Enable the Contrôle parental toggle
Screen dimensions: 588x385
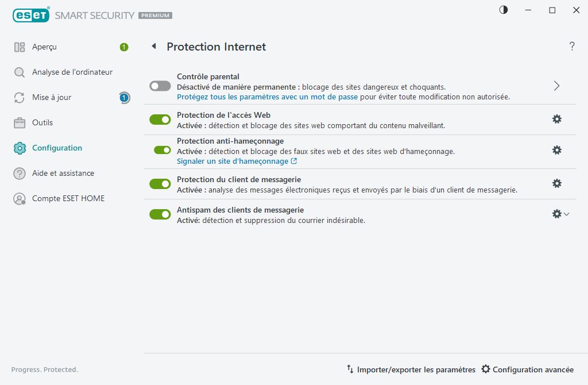pyautogui.click(x=160, y=86)
